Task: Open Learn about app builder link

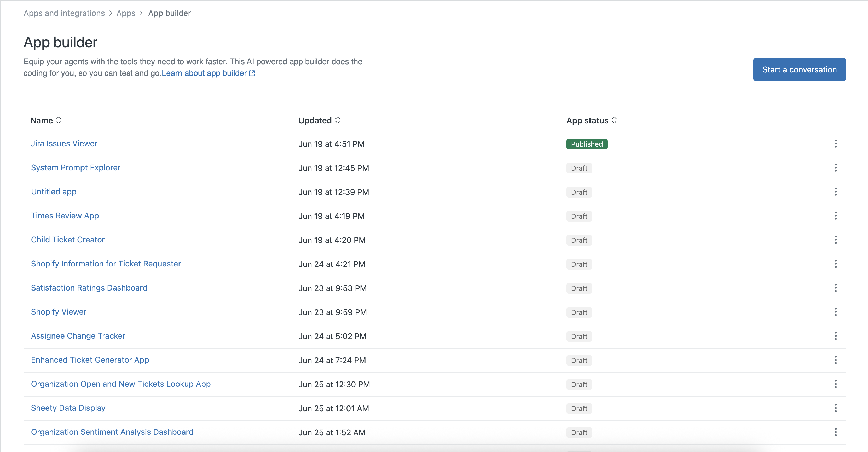Action: (x=208, y=73)
